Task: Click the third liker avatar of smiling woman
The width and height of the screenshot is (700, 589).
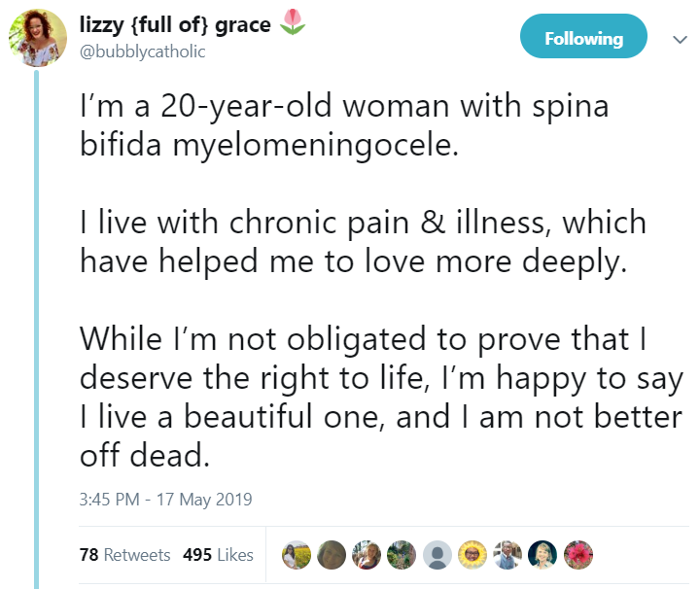Action: tap(367, 555)
